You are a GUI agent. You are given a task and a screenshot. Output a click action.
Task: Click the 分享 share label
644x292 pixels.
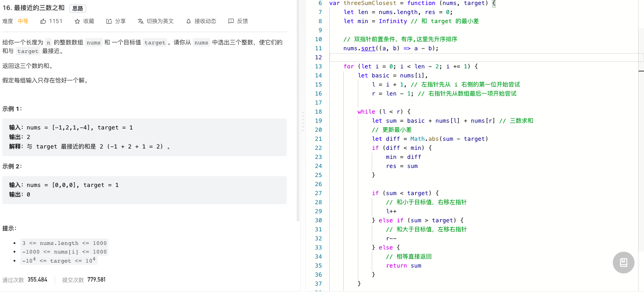point(120,21)
